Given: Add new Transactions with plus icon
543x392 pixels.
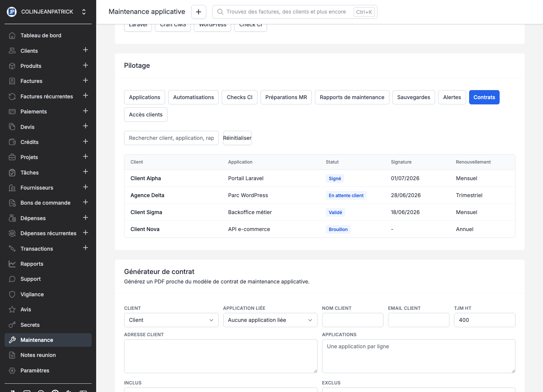Looking at the screenshot, I should coord(86,248).
